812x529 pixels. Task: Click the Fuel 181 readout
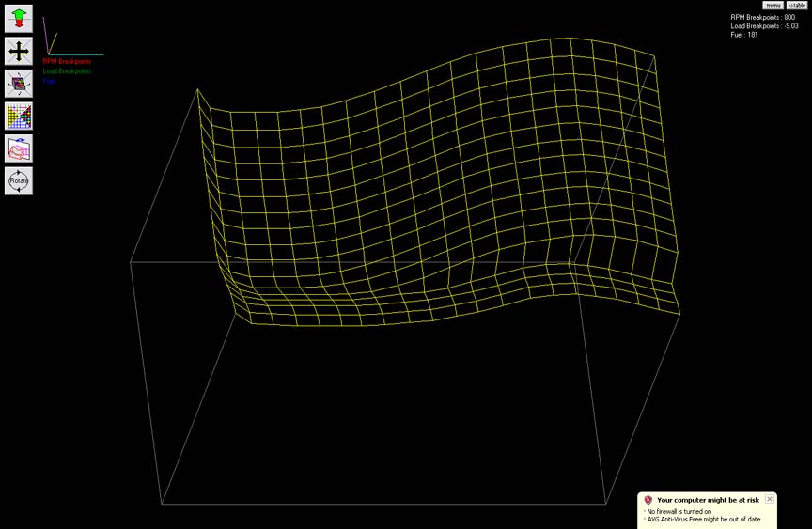(744, 35)
